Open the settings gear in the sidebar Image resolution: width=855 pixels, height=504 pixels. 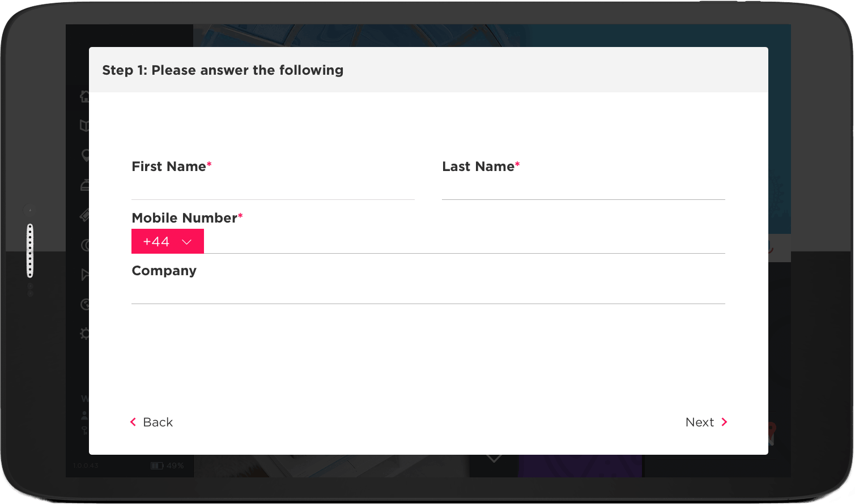click(x=84, y=334)
